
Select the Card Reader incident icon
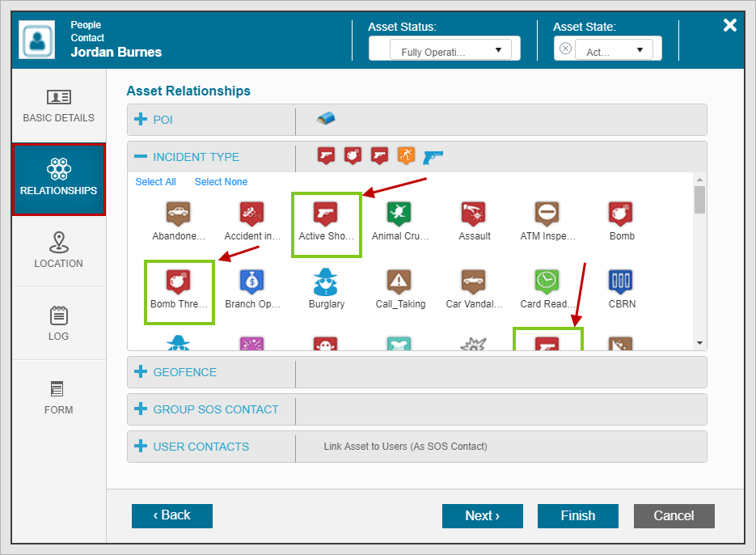point(547,282)
